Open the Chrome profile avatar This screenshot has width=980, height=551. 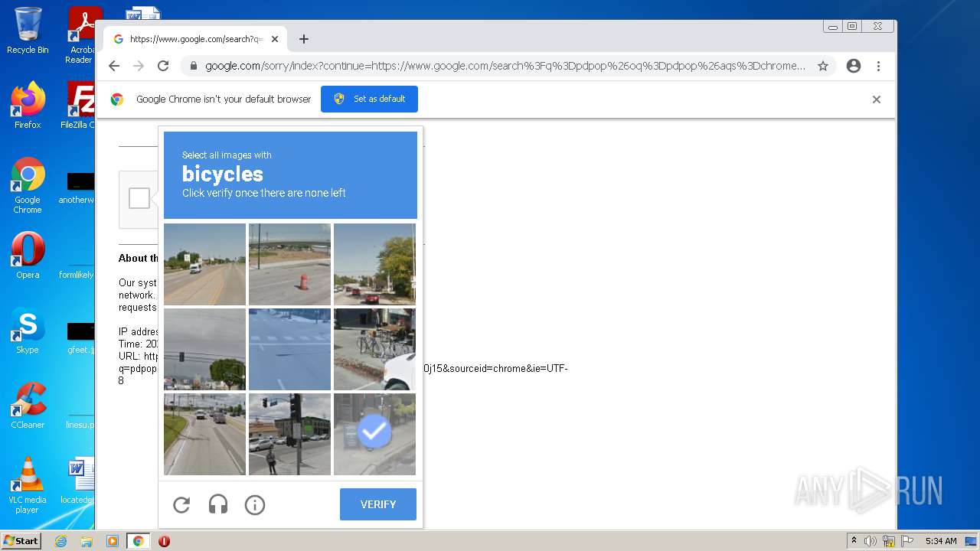[854, 66]
